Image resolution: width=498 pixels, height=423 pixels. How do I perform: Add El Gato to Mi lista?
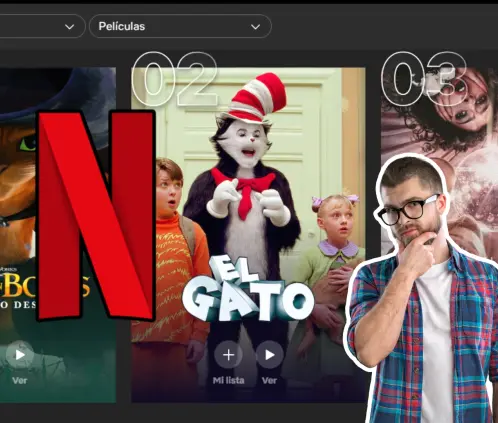pos(228,355)
